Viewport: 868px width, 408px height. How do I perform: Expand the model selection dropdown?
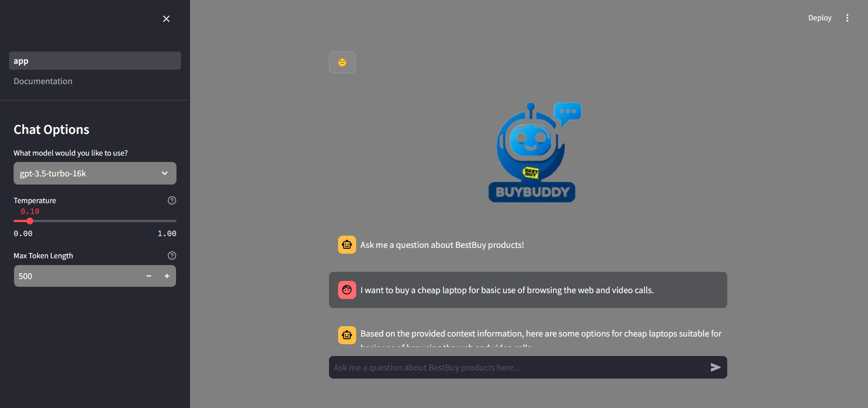pyautogui.click(x=95, y=173)
